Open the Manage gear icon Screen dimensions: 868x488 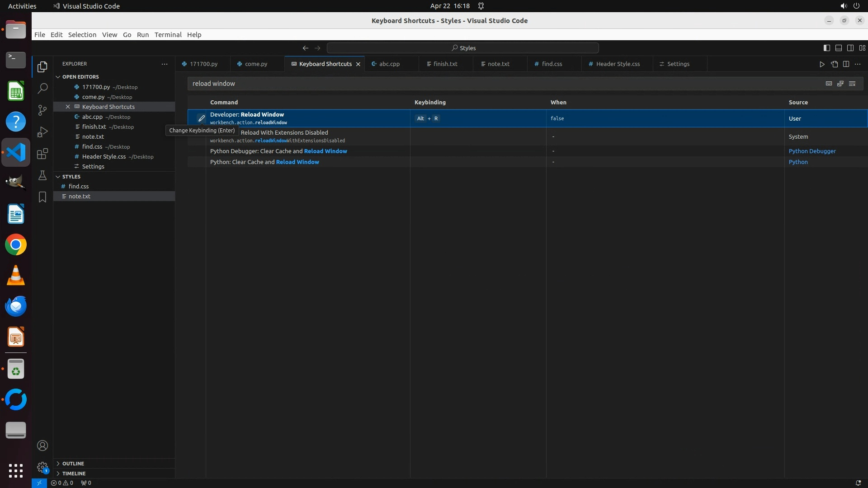tap(42, 467)
